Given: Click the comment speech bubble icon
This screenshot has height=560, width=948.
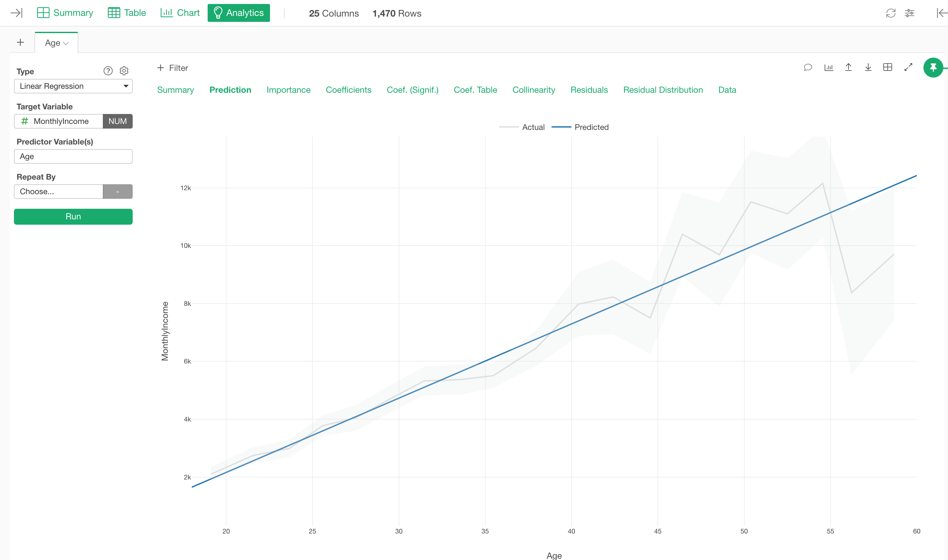Looking at the screenshot, I should tap(808, 68).
